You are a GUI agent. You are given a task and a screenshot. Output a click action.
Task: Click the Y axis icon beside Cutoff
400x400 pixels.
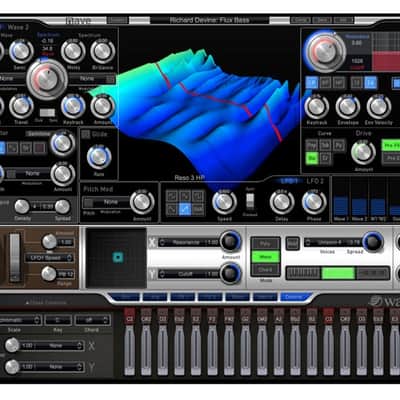[152, 274]
